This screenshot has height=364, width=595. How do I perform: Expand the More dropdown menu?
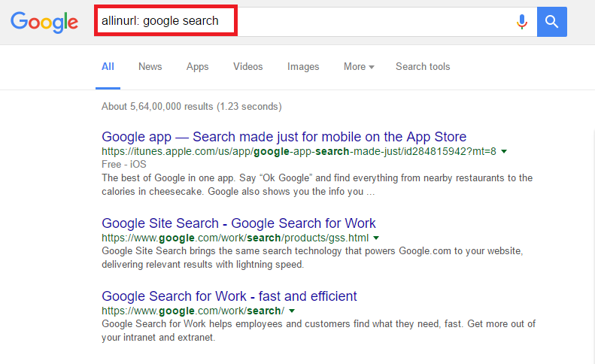[x=359, y=66]
